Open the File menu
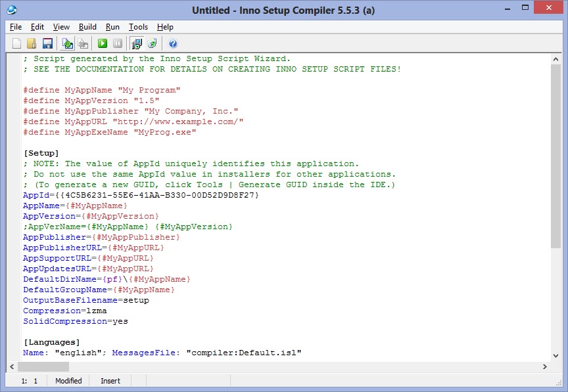Viewport: 568px width, 392px height. pos(15,27)
